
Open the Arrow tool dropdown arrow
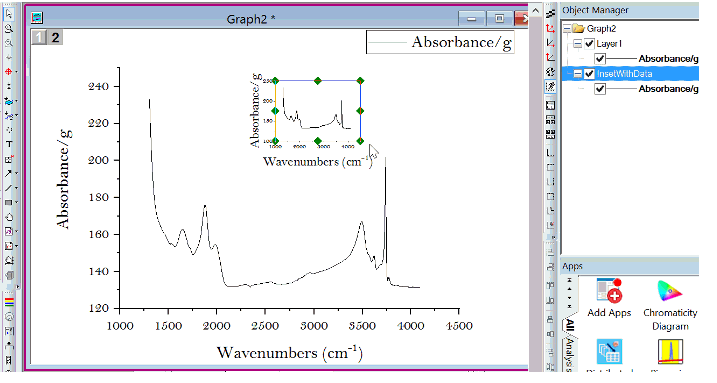click(16, 174)
